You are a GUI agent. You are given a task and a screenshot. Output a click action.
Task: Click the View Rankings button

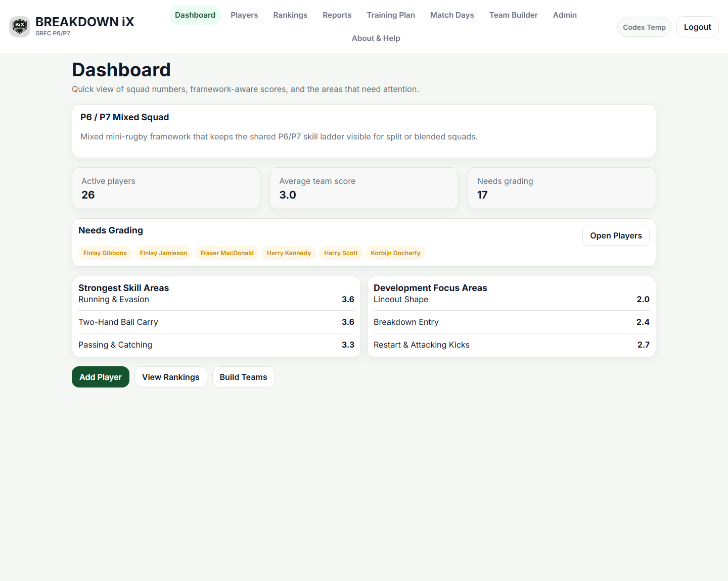(x=171, y=377)
